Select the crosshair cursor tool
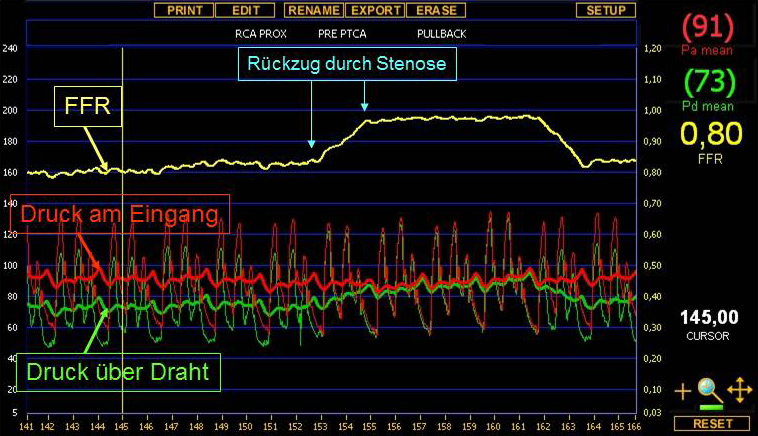This screenshot has width=758, height=436. (683, 391)
